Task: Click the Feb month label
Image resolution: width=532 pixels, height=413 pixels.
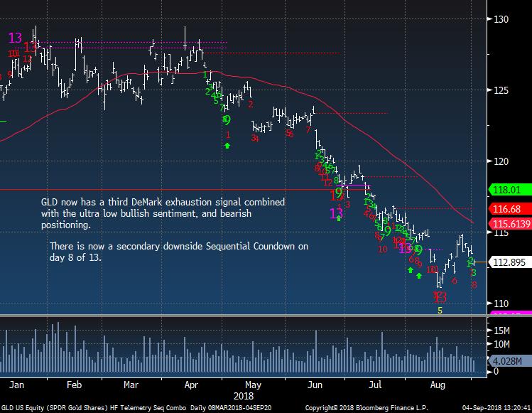Action: click(74, 385)
